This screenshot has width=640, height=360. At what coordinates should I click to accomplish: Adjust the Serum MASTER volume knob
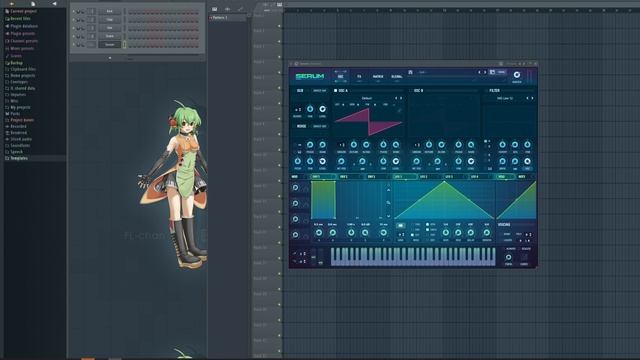pos(517,75)
